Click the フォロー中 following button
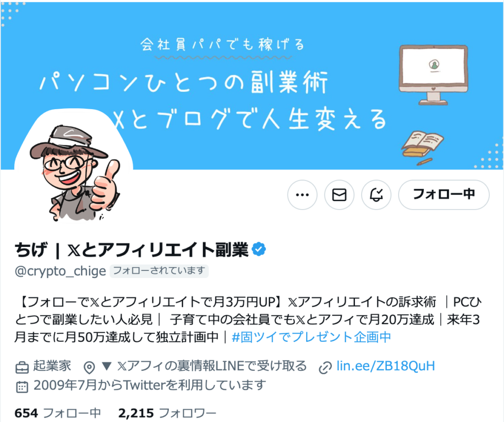The height and width of the screenshot is (422, 504). [x=443, y=195]
